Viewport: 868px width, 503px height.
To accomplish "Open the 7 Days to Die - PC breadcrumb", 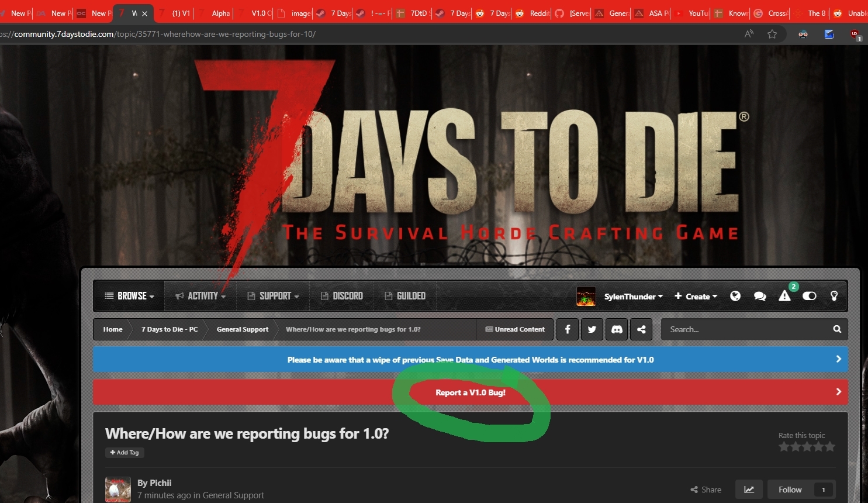I will tap(170, 329).
